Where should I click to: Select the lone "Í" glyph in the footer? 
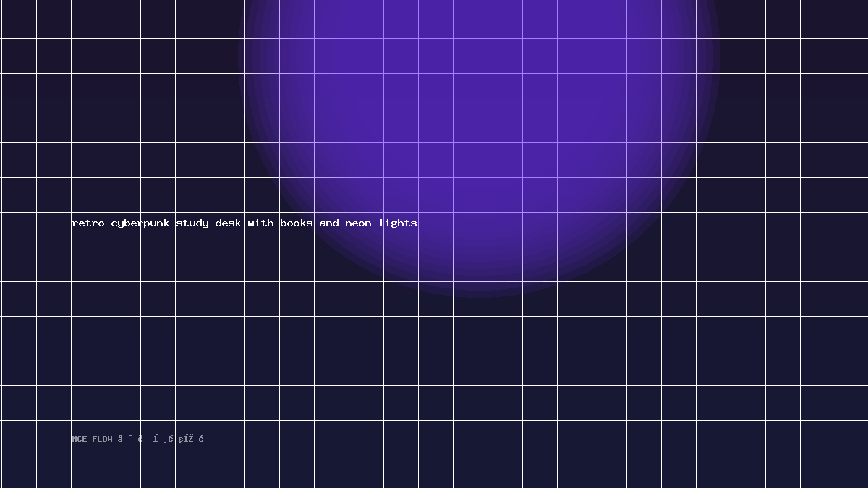156,439
